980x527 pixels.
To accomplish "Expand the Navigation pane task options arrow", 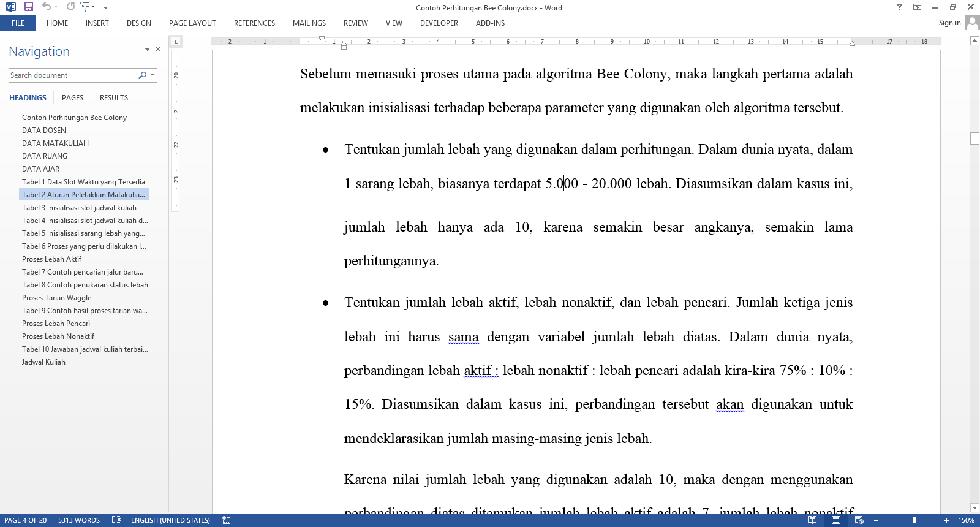I will point(147,49).
